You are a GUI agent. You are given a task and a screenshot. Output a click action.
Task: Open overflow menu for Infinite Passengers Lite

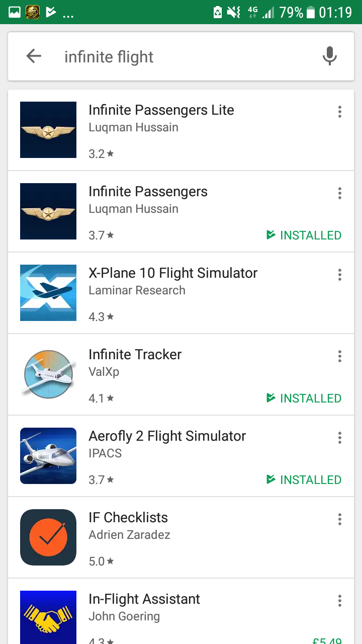coord(340,112)
